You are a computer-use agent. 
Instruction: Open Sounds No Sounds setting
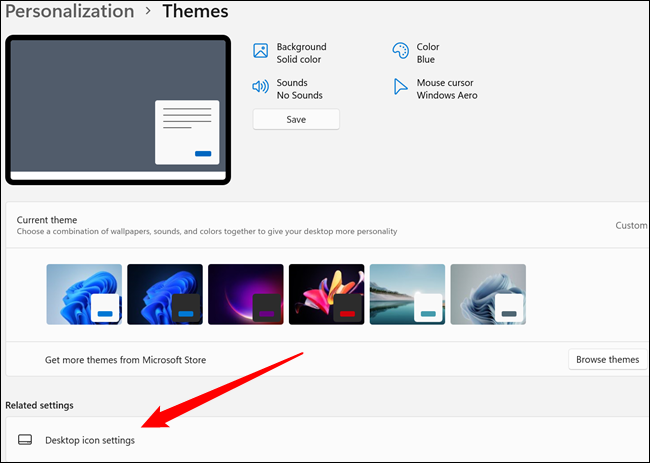[x=292, y=89]
